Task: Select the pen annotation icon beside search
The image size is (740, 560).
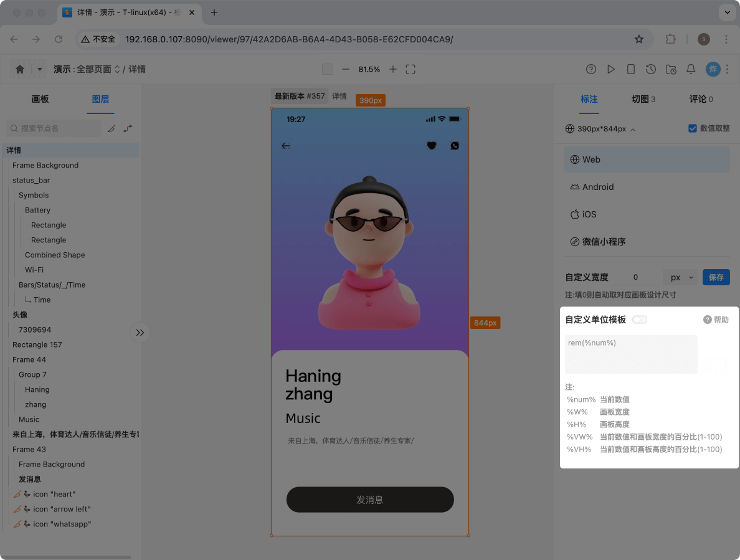Action: point(112,128)
